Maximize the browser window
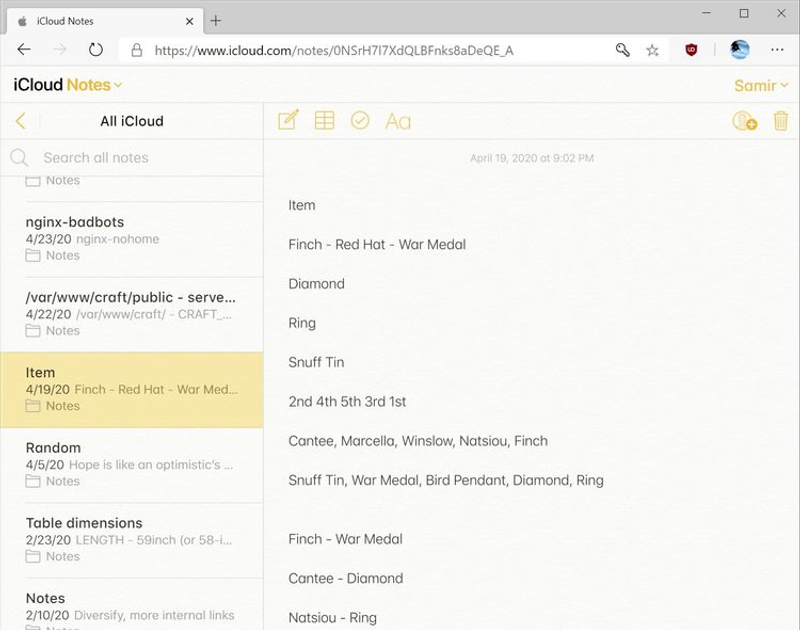800x630 pixels. 744,14
